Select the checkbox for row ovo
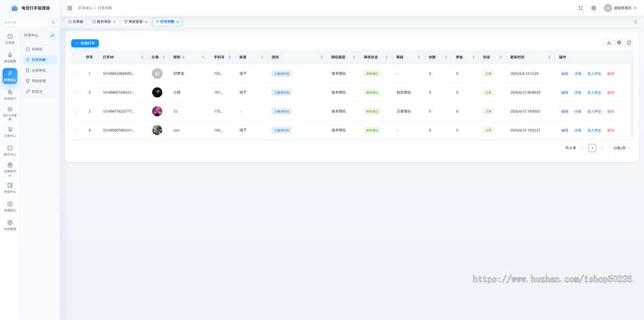The width and height of the screenshot is (644, 320). point(76,130)
